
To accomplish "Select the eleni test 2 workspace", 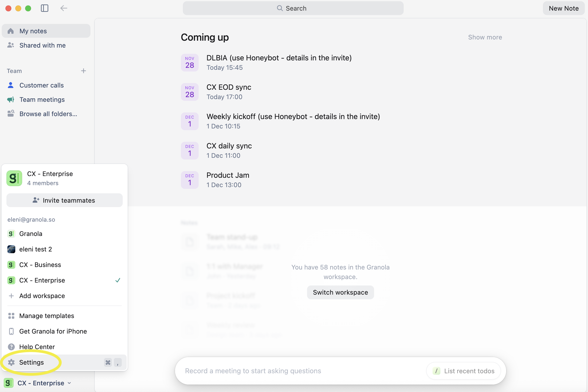I will [x=35, y=249].
